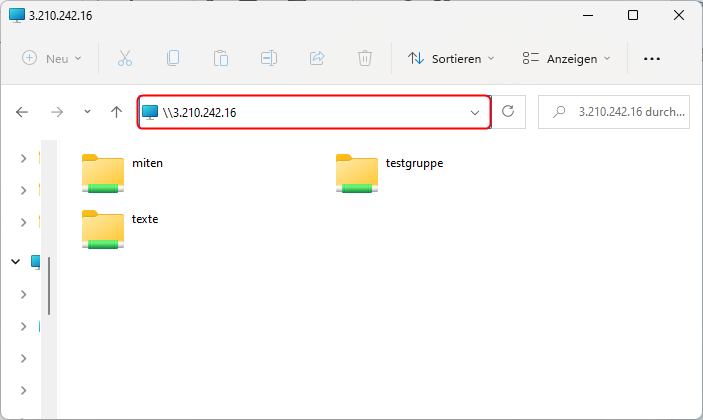Select the testgruppe shared folder
The height and width of the screenshot is (420, 703).
(357, 172)
